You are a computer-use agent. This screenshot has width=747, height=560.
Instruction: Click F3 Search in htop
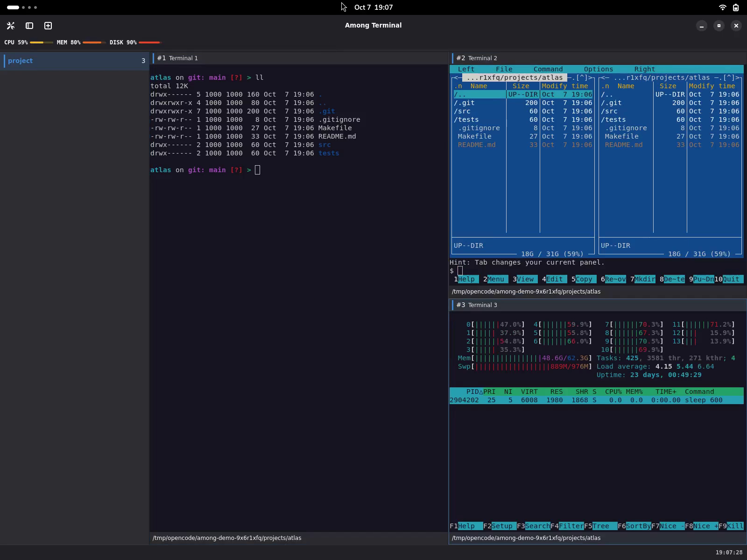(x=534, y=526)
